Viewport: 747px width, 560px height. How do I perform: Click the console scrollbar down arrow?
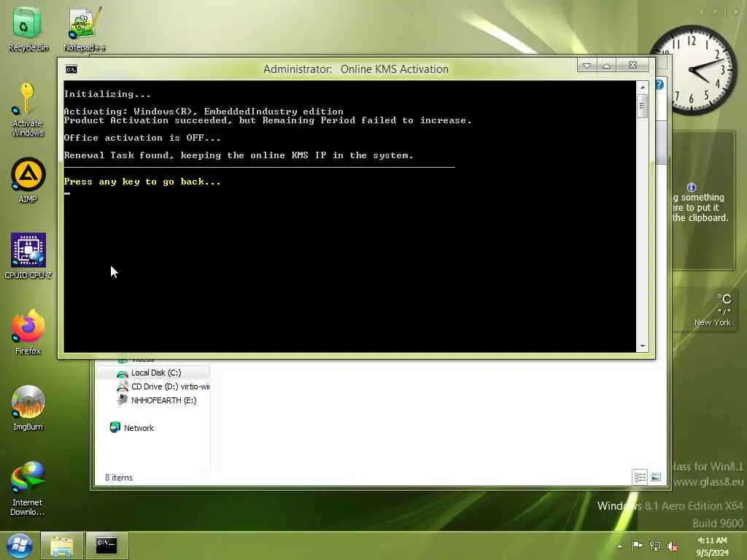[642, 346]
